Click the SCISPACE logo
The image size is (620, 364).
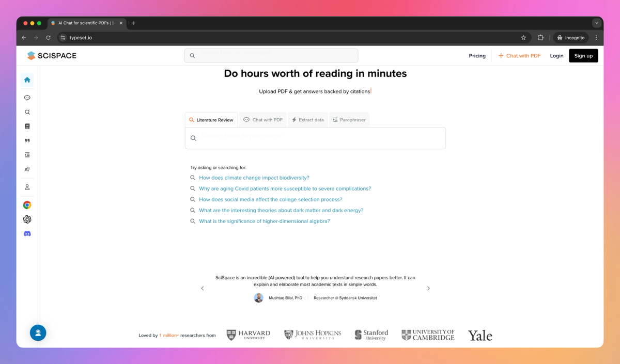(52, 56)
